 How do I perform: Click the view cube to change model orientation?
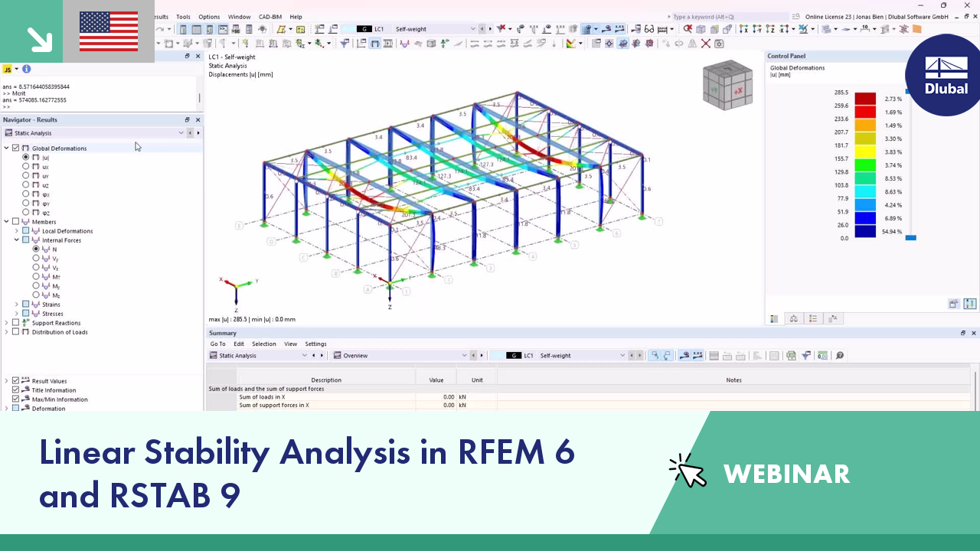click(727, 85)
